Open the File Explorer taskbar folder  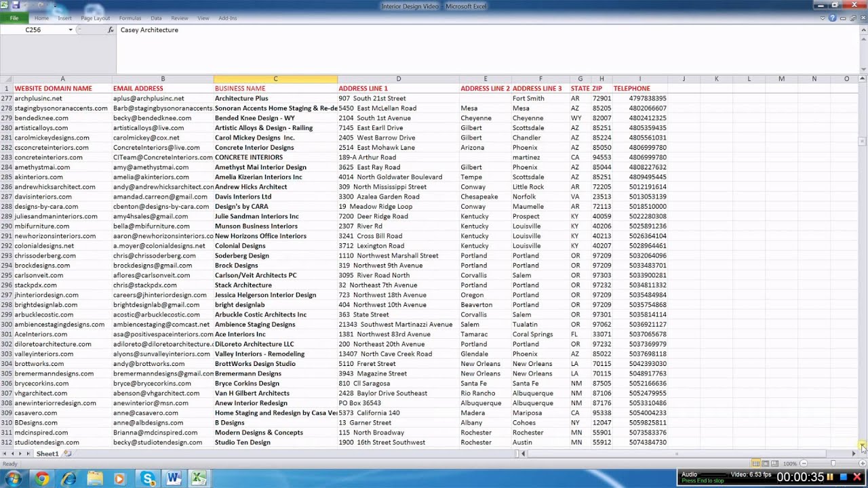click(x=94, y=479)
